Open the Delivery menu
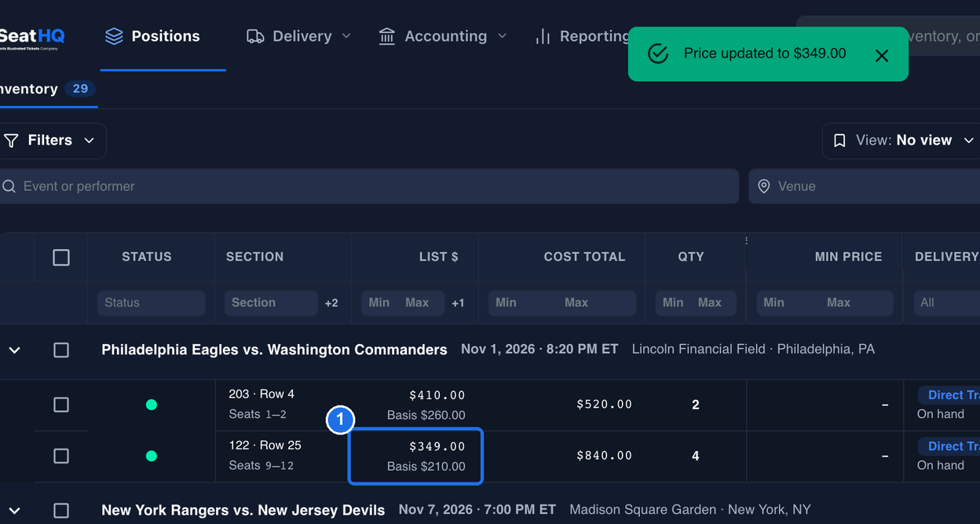 pyautogui.click(x=298, y=36)
